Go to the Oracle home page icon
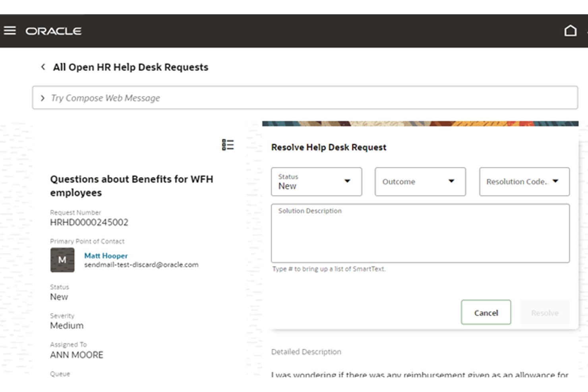Screen dimensions: 588x392 (x=571, y=31)
